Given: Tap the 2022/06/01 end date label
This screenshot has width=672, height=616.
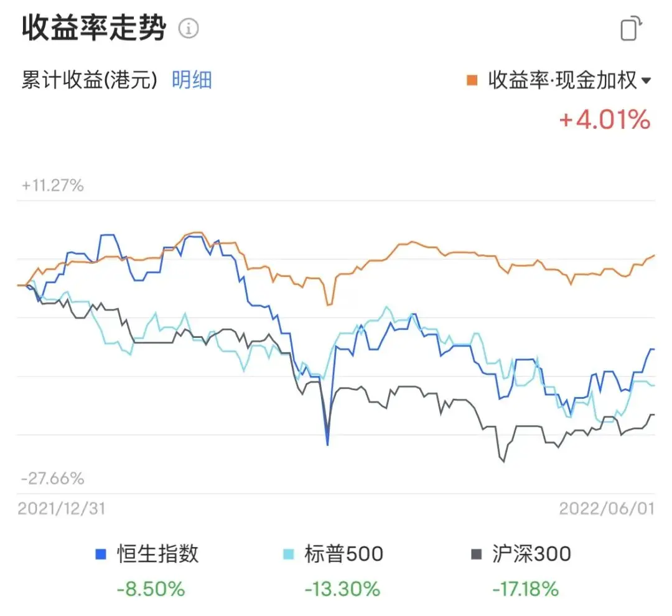Looking at the screenshot, I should point(607,509).
